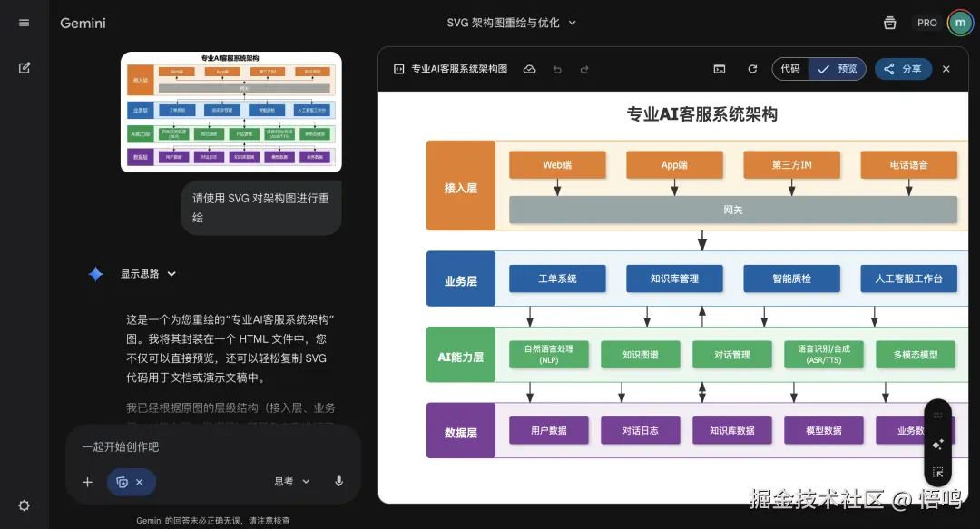Screen dimensions: 980x529
Task: Undo the last canvas change
Action: click(x=557, y=69)
